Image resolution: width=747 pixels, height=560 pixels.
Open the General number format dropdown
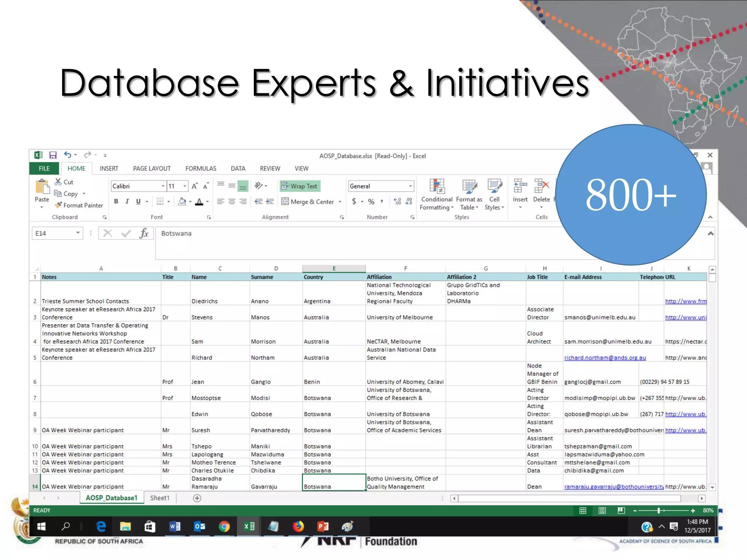pos(410,186)
